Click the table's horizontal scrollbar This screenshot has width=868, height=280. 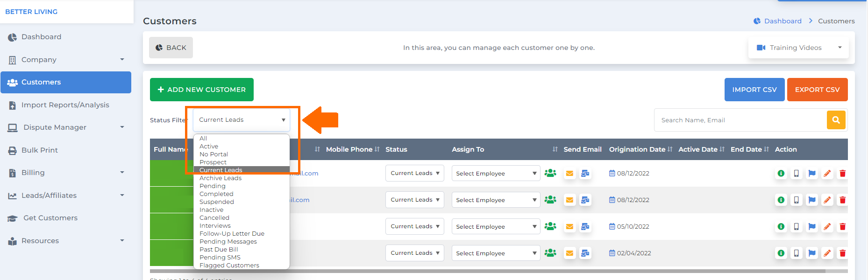[x=487, y=271]
